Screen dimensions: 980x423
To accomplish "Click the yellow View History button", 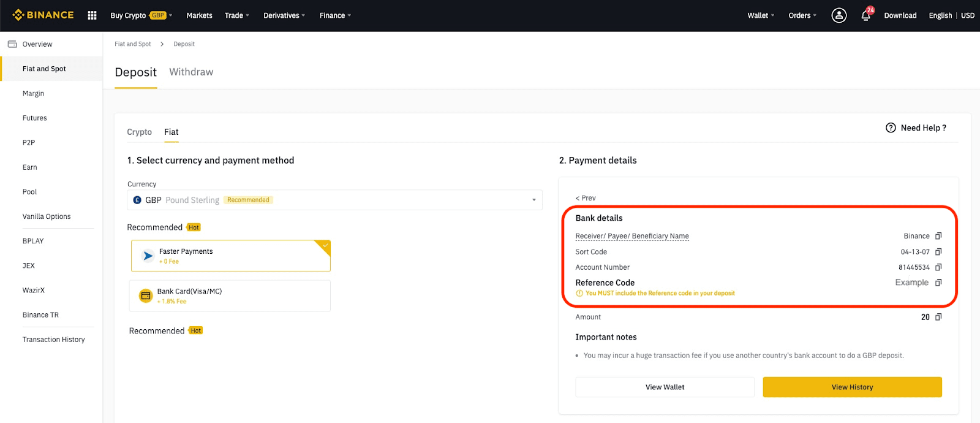I will pyautogui.click(x=852, y=387).
